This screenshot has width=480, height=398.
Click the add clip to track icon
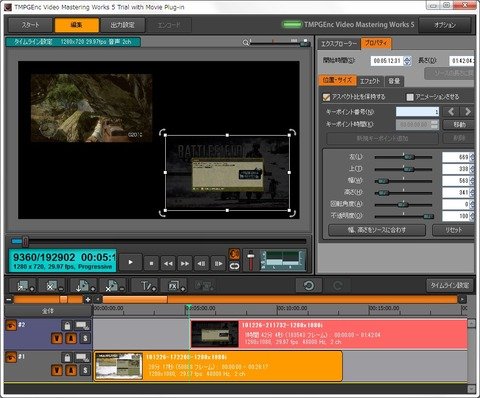[x=25, y=286]
